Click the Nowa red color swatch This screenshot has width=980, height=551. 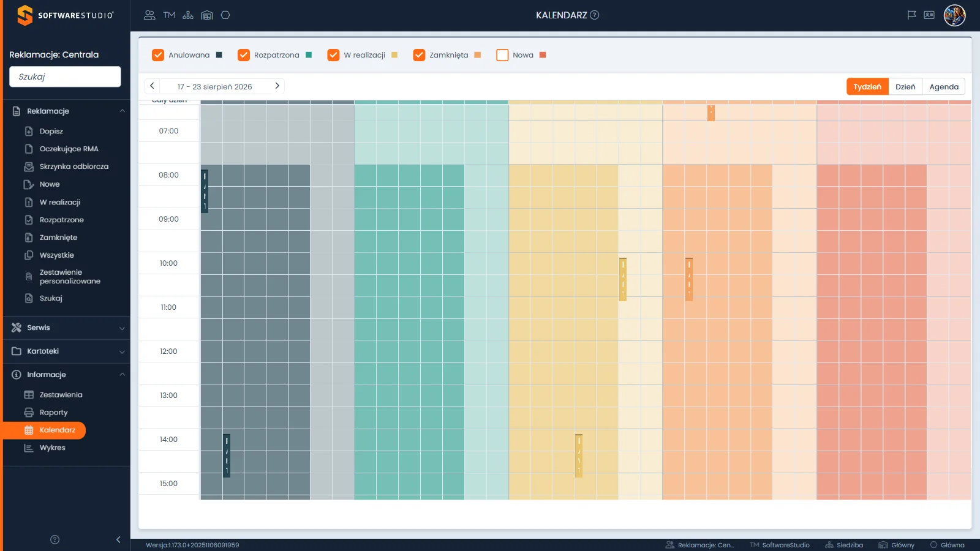coord(543,55)
